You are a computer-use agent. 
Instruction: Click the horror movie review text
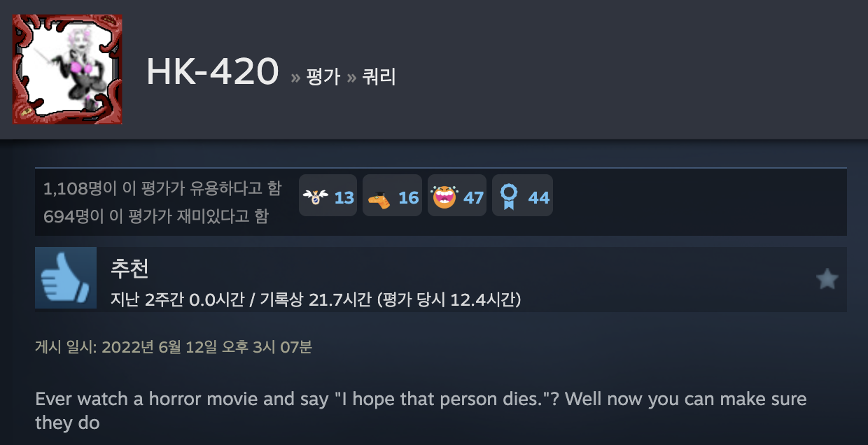421,411
